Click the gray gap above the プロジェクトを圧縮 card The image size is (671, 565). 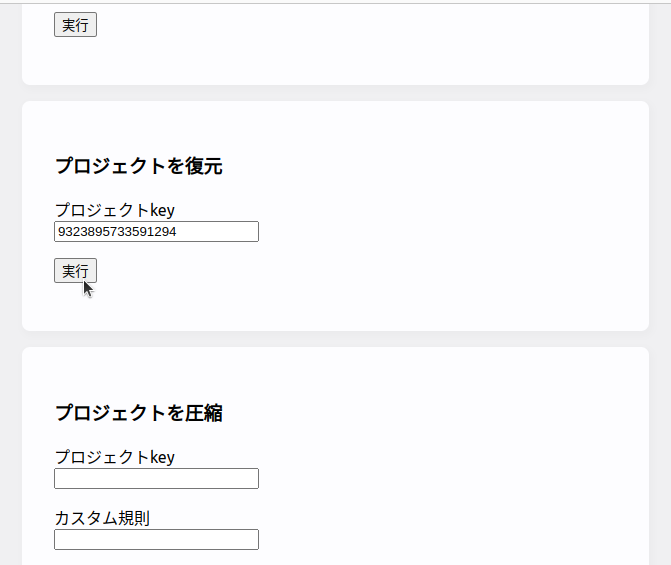click(x=335, y=339)
